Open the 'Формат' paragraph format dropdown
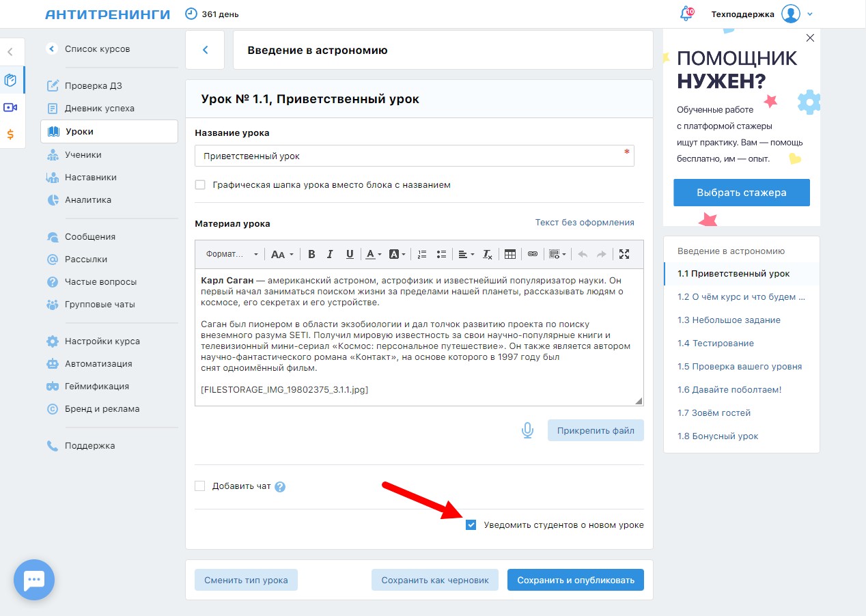This screenshot has height=616, width=866. 232,254
